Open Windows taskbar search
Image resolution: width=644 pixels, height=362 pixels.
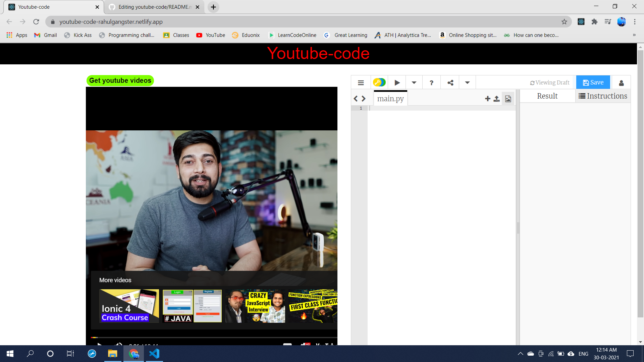(30, 354)
